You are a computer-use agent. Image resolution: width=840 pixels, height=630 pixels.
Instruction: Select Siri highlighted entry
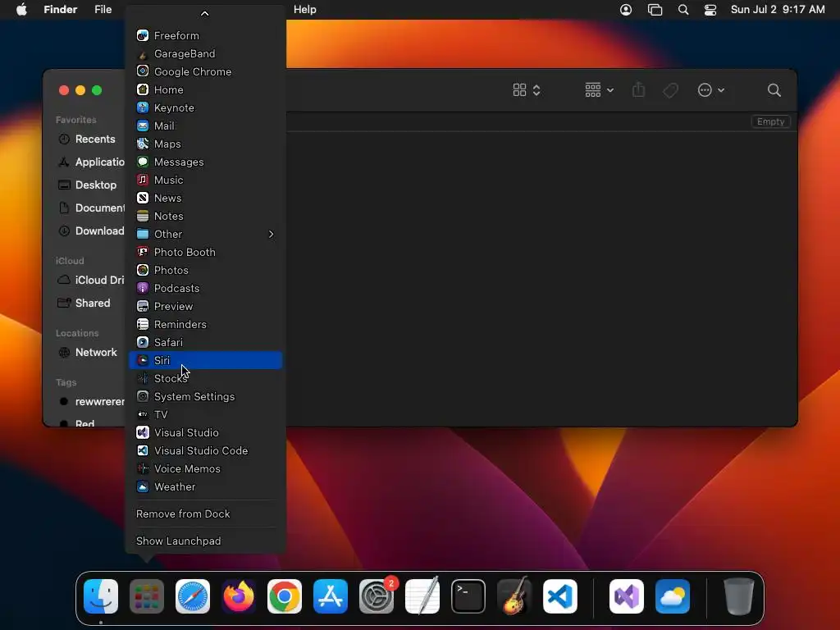click(x=206, y=361)
